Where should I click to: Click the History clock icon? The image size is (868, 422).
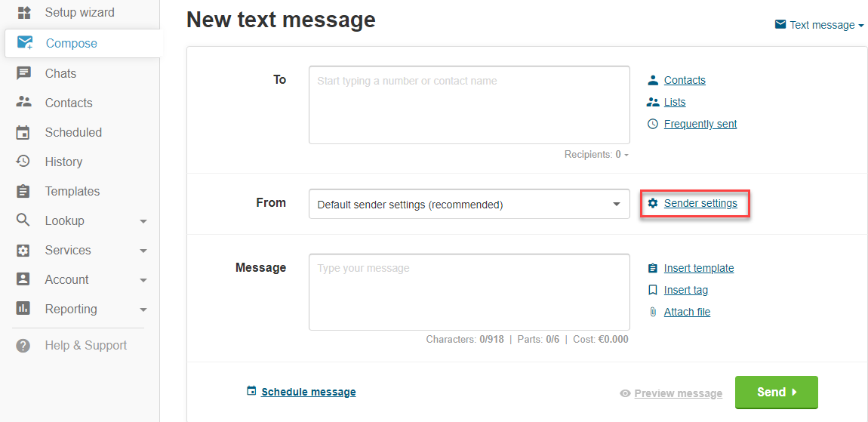pos(23,162)
